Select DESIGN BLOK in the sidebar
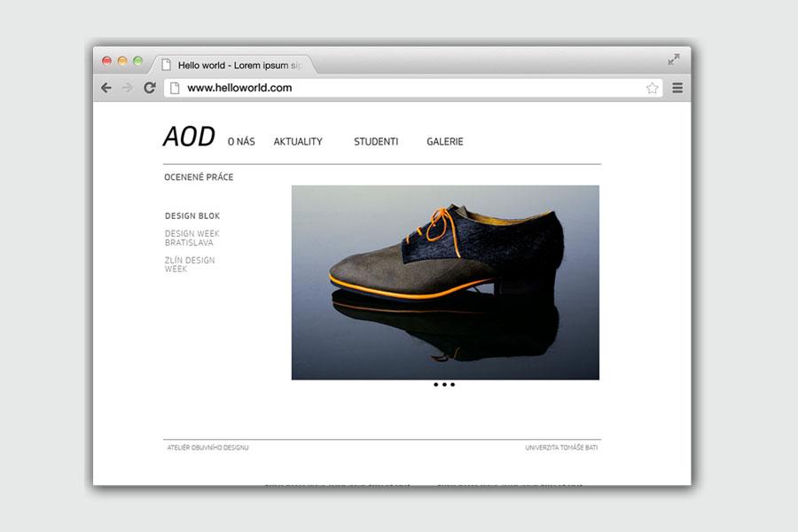The image size is (798, 532). click(192, 216)
